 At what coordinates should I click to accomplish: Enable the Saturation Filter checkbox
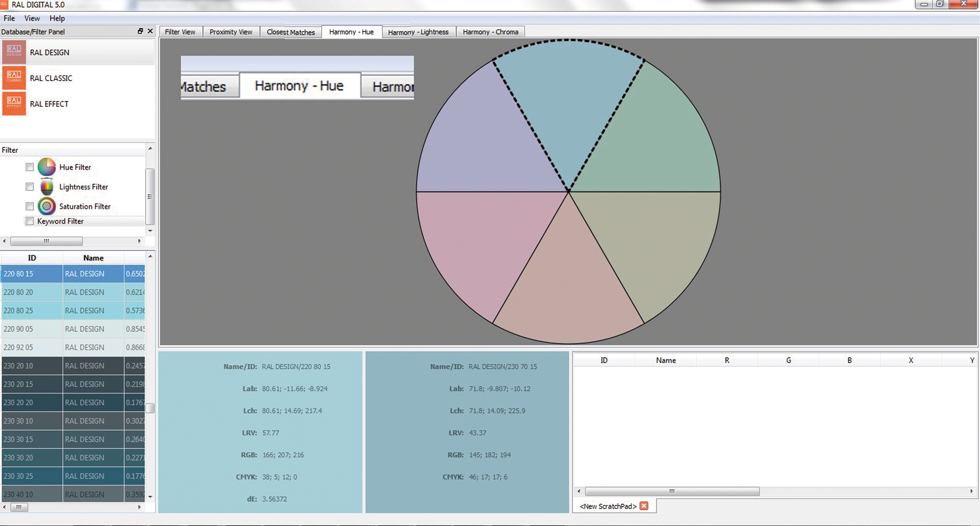(x=30, y=206)
